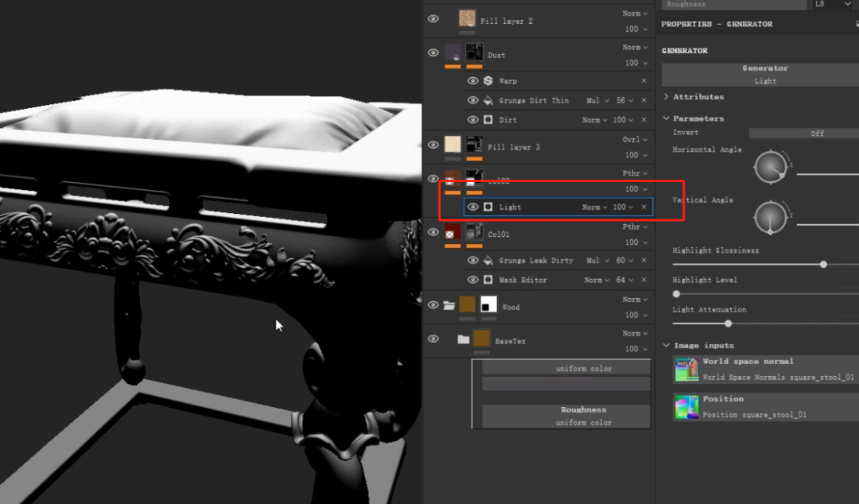The height and width of the screenshot is (504, 859).
Task: Open the Dust layer opacity dropdown
Action: (636, 63)
